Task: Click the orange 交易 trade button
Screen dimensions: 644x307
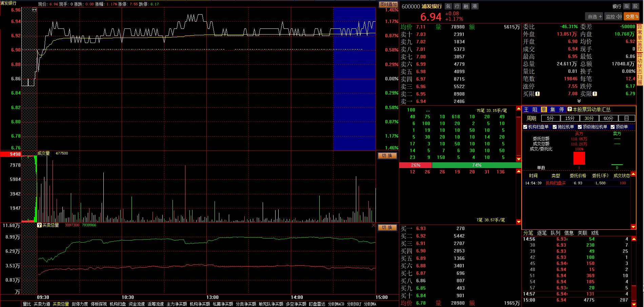Action: coord(631,16)
